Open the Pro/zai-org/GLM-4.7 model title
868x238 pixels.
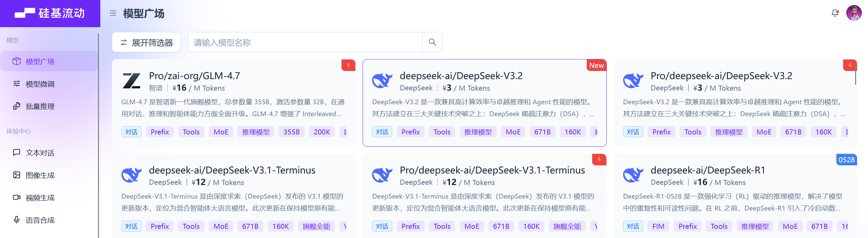pyautogui.click(x=195, y=75)
